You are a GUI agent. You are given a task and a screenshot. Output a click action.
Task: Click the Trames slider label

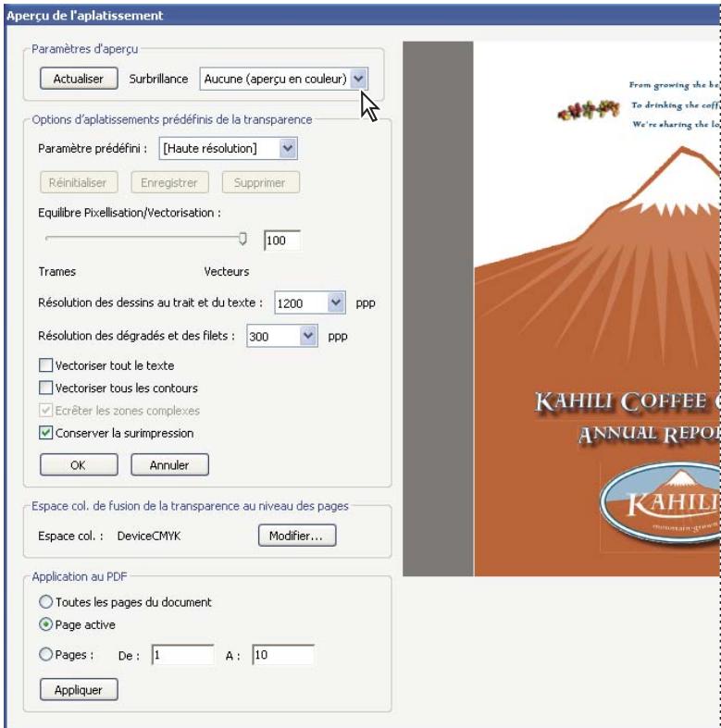(x=57, y=272)
